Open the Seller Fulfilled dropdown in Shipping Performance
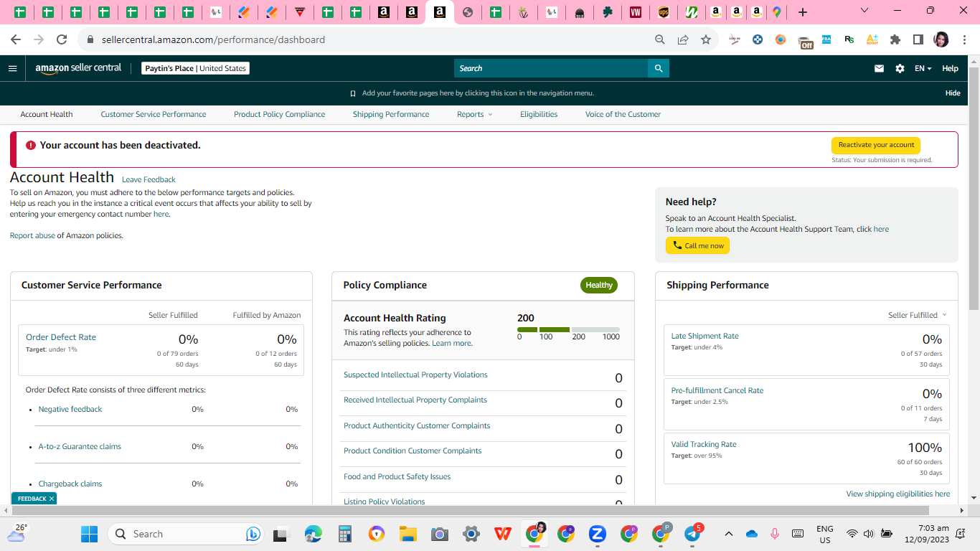 tap(917, 315)
